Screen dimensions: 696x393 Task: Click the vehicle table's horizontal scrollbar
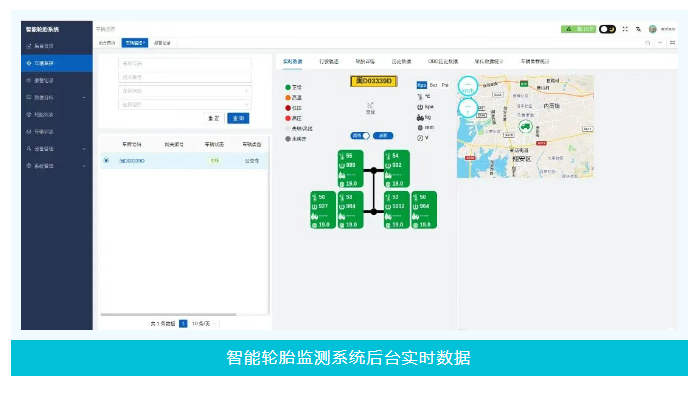168,314
